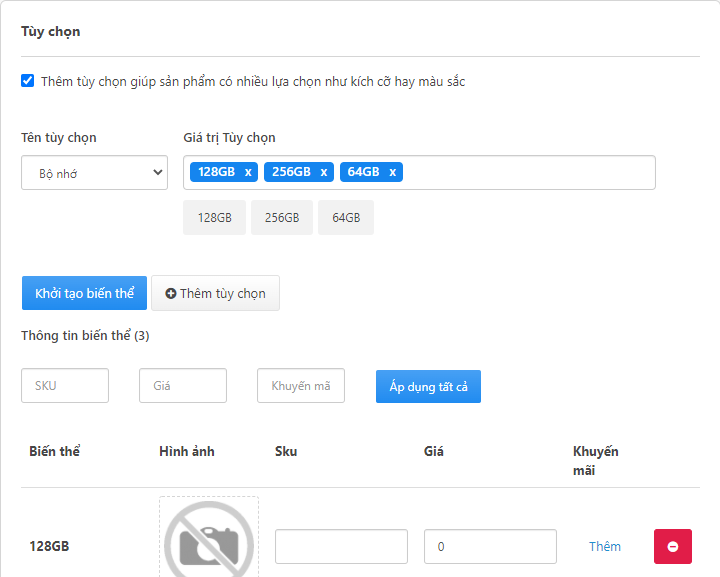Focus the 128GB variant Sku field
Viewport: 720px width, 577px height.
[341, 546]
